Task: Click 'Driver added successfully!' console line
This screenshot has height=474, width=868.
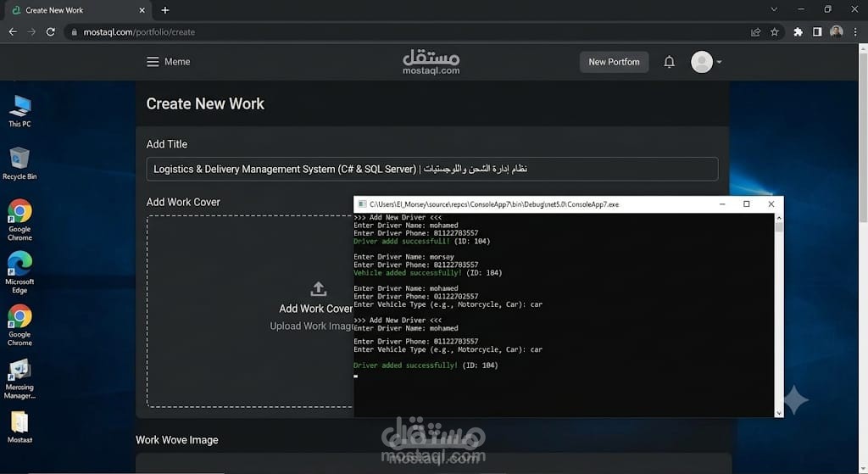Action: [426, 365]
